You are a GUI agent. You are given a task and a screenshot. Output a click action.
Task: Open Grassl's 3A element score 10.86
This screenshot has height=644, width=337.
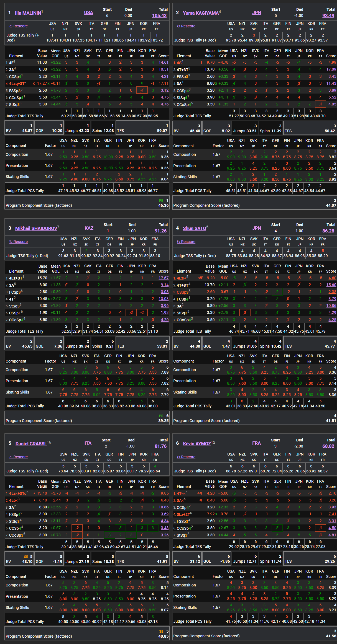pos(163,507)
